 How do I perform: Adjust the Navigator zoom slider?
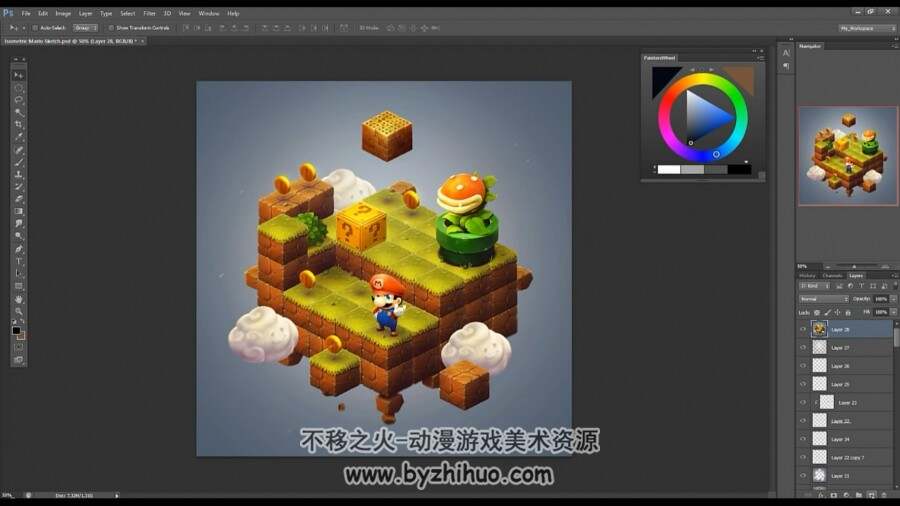pos(854,266)
